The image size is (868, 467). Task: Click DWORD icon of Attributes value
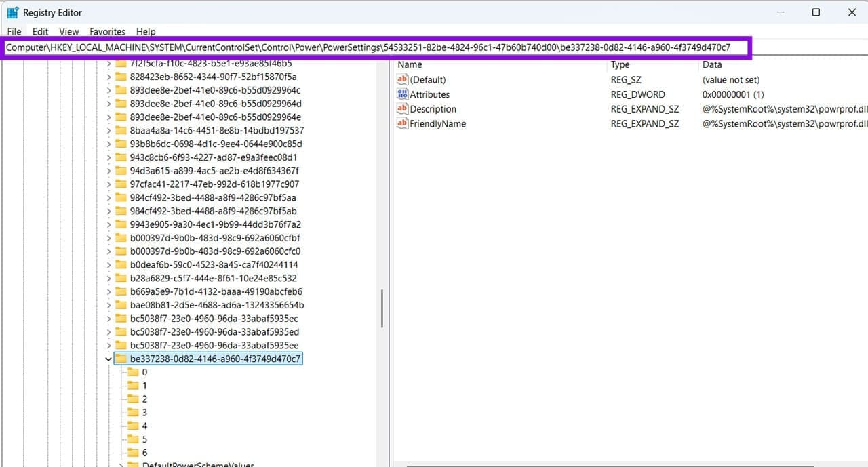(x=403, y=94)
